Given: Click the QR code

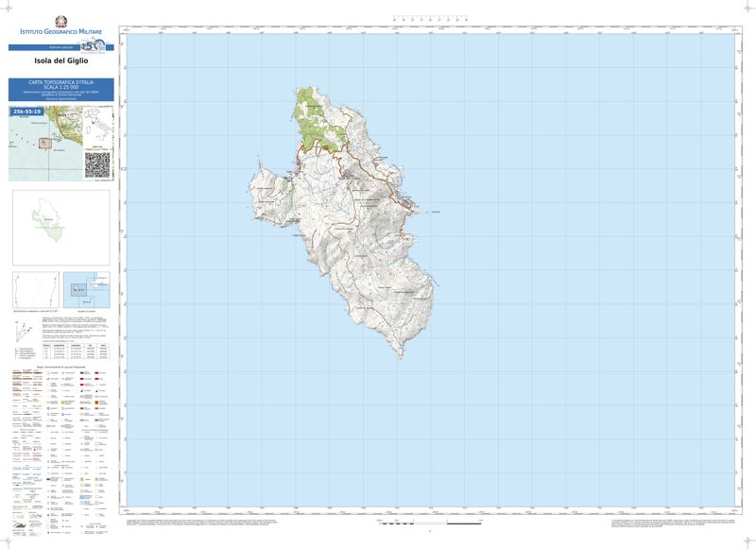Looking at the screenshot, I should pos(98,163).
